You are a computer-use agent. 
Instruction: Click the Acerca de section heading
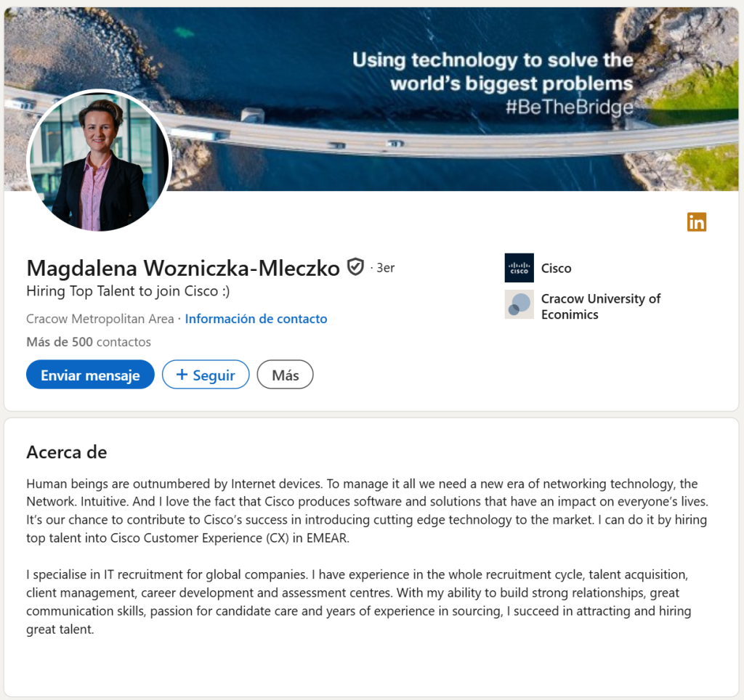click(67, 452)
